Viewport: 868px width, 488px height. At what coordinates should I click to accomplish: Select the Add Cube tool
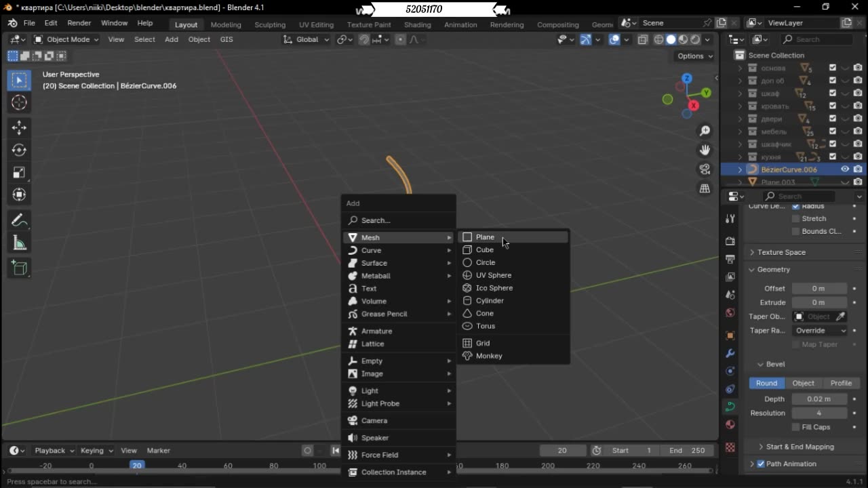tap(19, 268)
